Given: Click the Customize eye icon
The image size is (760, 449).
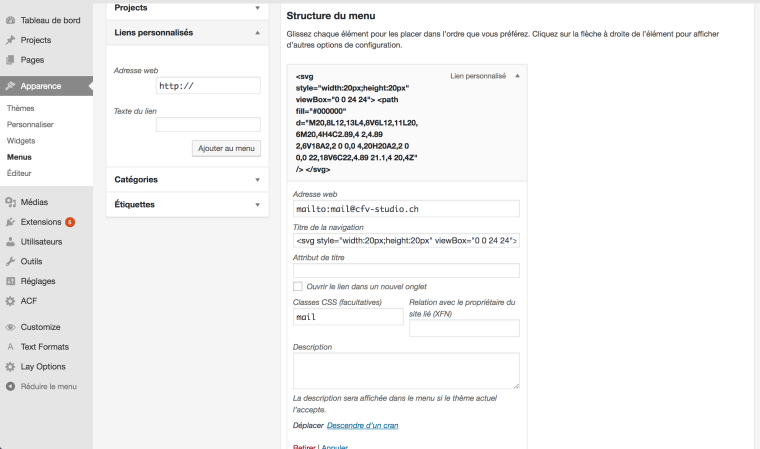Looking at the screenshot, I should point(10,327).
